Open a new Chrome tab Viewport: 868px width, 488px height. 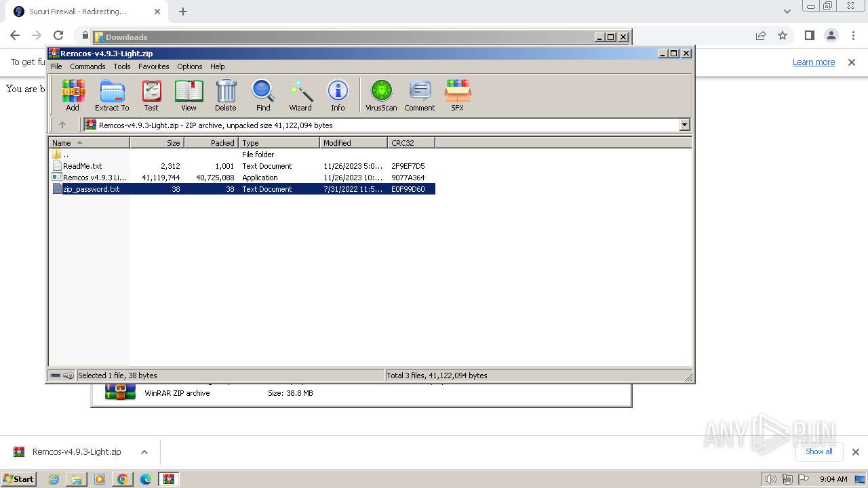pos(183,12)
